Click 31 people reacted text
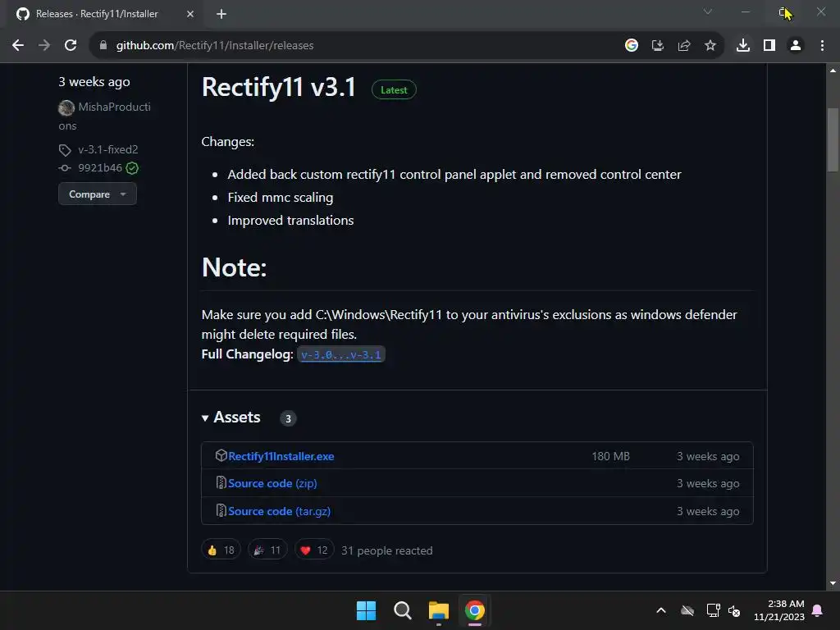Viewport: 840px width, 630px height. pos(387,550)
